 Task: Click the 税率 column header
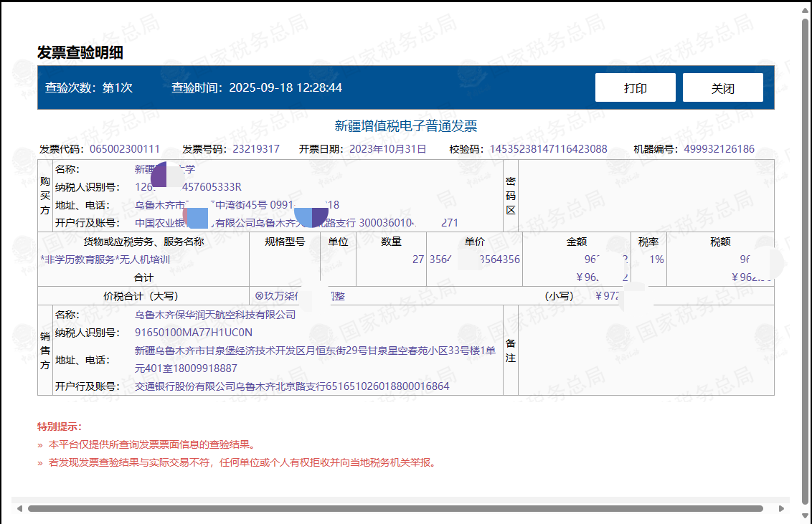(648, 242)
